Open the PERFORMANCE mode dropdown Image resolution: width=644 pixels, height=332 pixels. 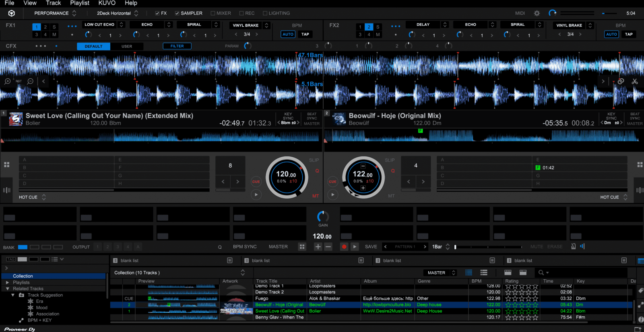pos(55,13)
